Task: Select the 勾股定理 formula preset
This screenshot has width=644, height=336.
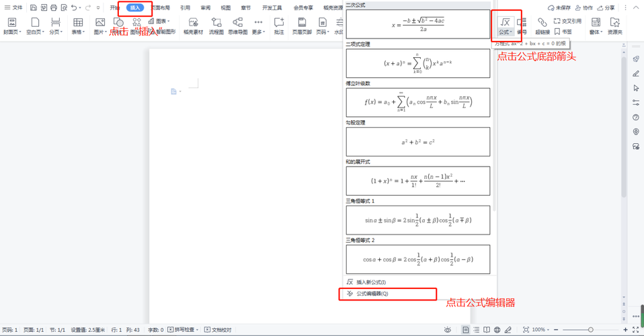Action: pos(418,142)
